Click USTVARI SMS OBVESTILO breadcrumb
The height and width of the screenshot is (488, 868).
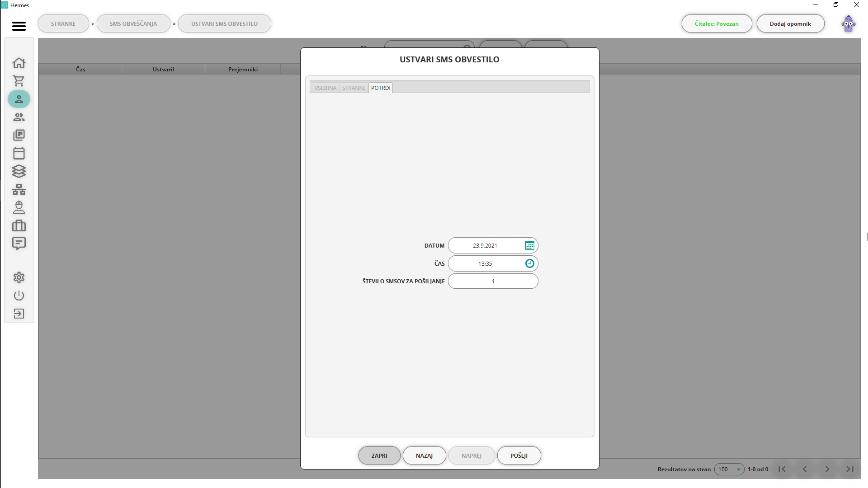click(225, 23)
